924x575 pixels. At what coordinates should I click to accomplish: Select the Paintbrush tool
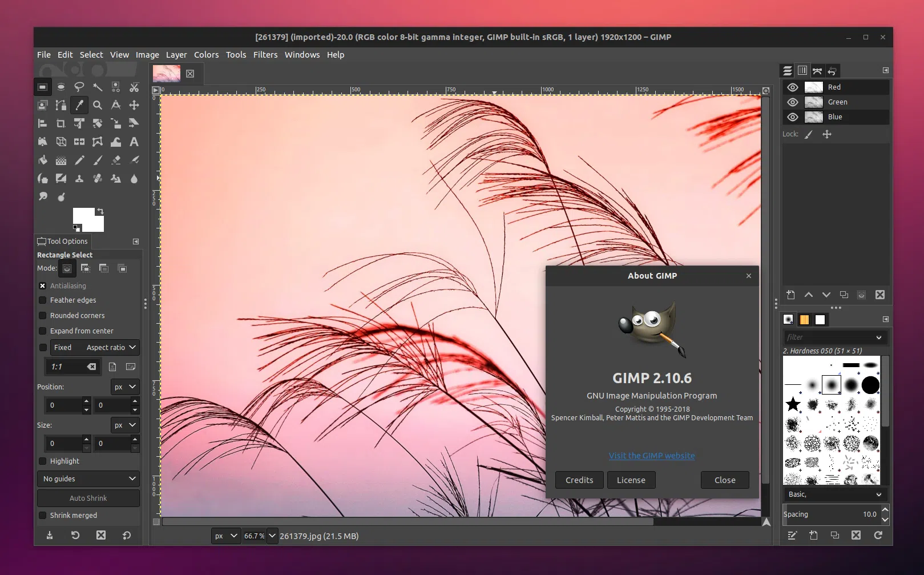[x=98, y=160]
